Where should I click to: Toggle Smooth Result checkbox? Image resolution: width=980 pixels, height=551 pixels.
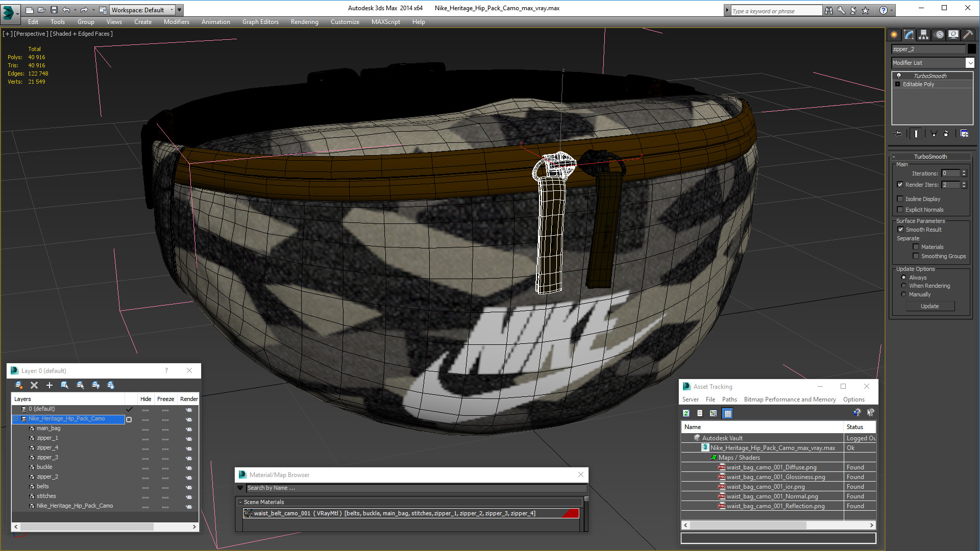tap(900, 230)
